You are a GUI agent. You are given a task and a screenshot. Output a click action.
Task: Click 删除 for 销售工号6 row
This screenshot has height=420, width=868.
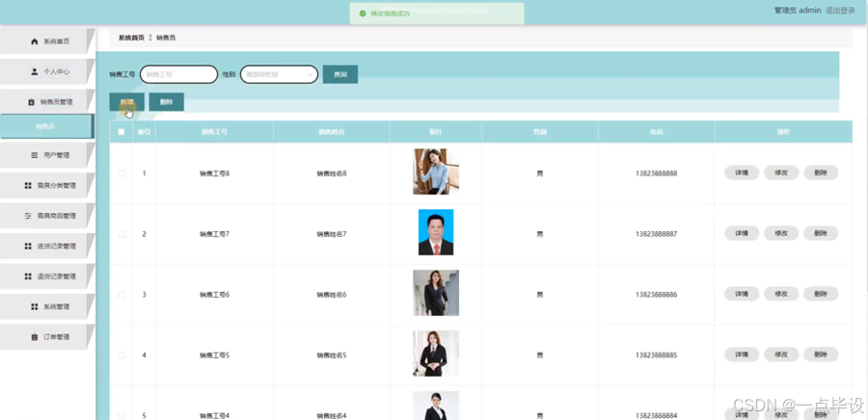click(821, 294)
